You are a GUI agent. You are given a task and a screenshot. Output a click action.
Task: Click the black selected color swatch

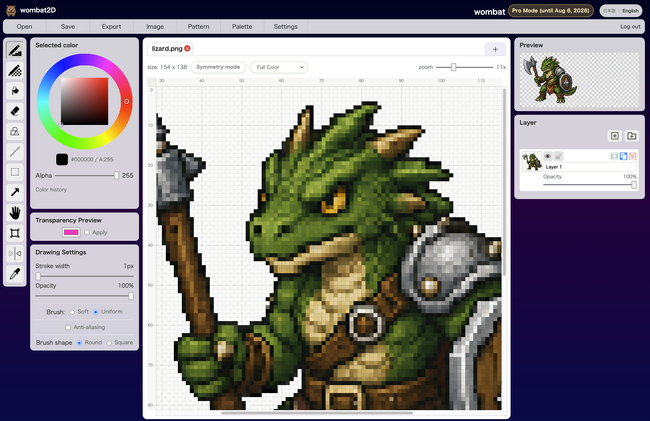pos(62,160)
